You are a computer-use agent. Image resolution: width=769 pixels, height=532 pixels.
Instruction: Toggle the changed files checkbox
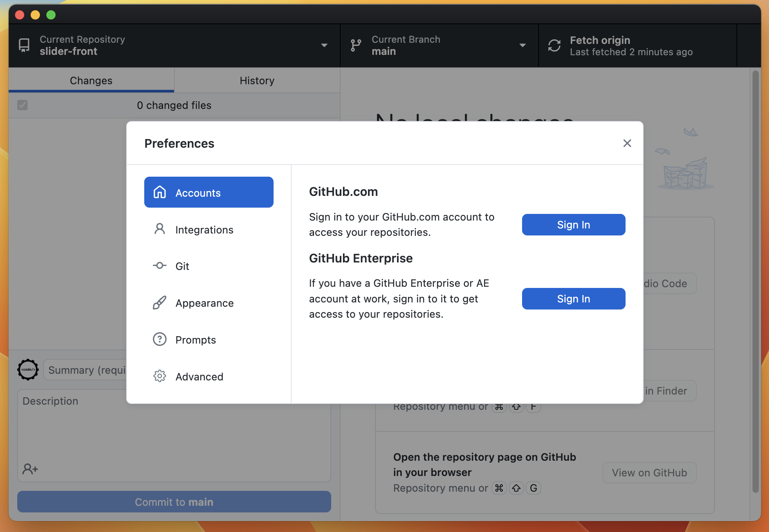coord(22,105)
